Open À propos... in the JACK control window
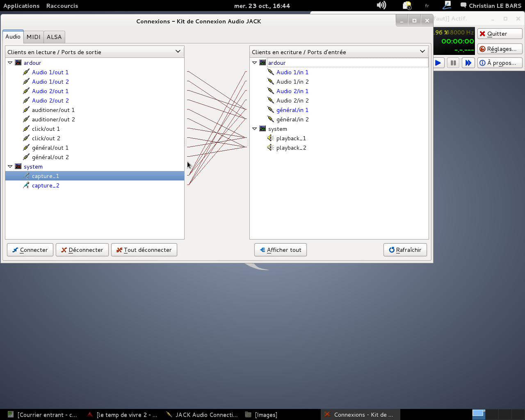The image size is (525, 420). [500, 63]
